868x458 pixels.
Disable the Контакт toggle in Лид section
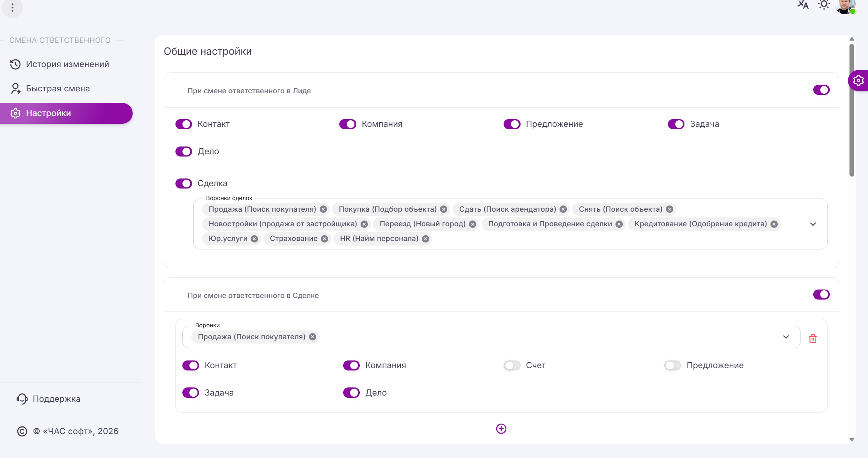coord(184,124)
